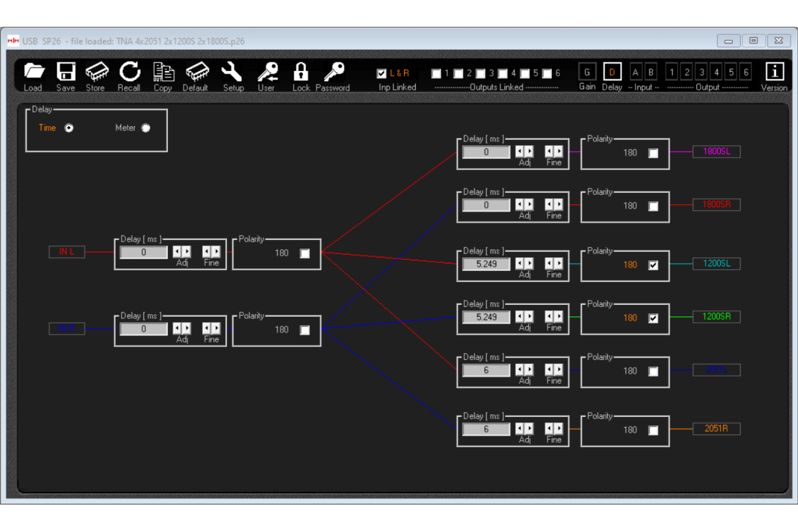The image size is (798, 532).
Task: Click the Save floppy disk icon
Action: pos(65,72)
